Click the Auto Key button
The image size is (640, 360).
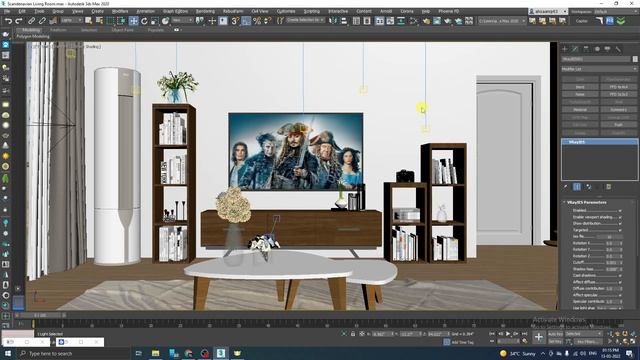555,334
